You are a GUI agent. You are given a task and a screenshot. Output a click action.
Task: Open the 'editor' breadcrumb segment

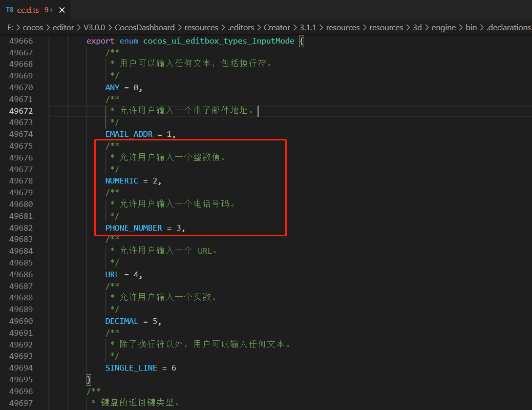63,28
